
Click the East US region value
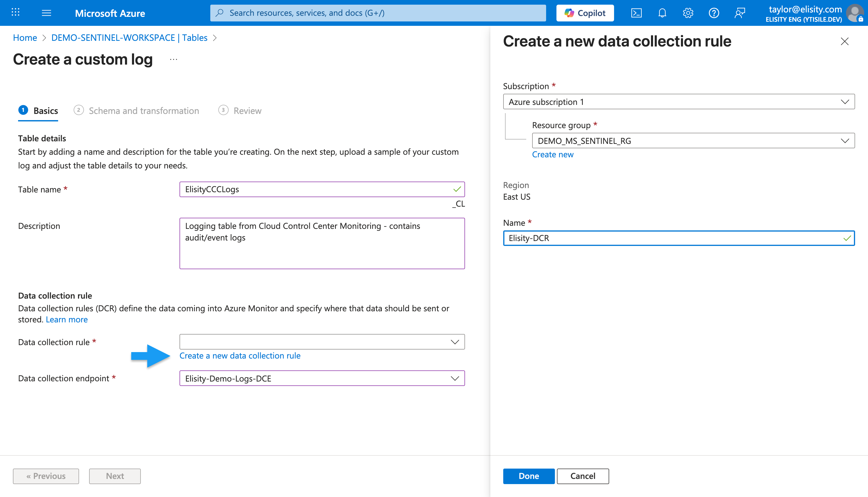pos(517,197)
